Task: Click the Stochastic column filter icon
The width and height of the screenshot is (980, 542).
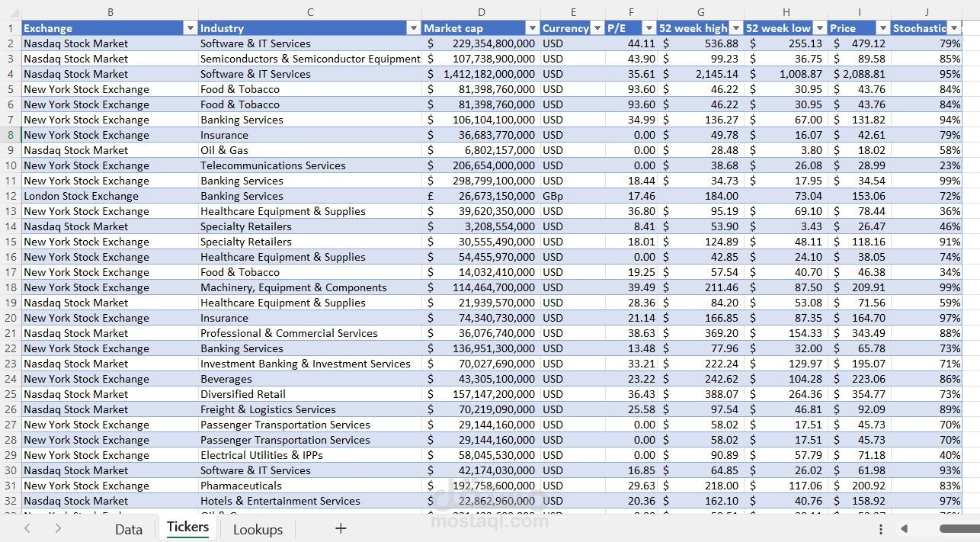Action: (955, 27)
